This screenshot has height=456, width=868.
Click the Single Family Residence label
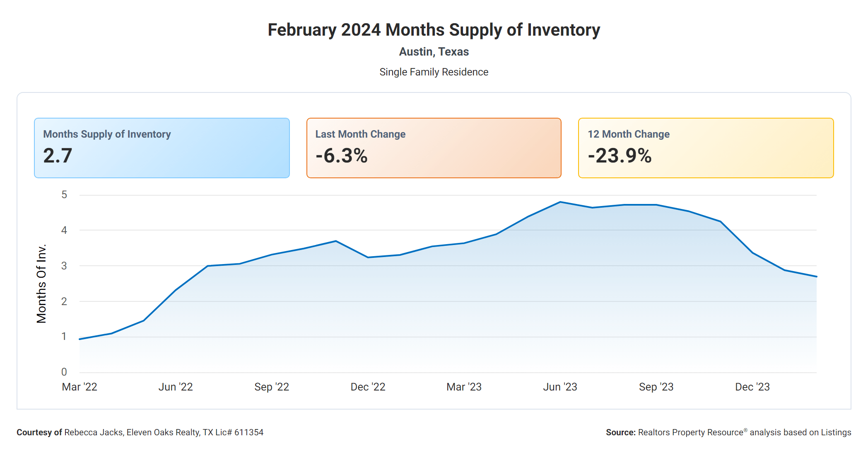(434, 72)
